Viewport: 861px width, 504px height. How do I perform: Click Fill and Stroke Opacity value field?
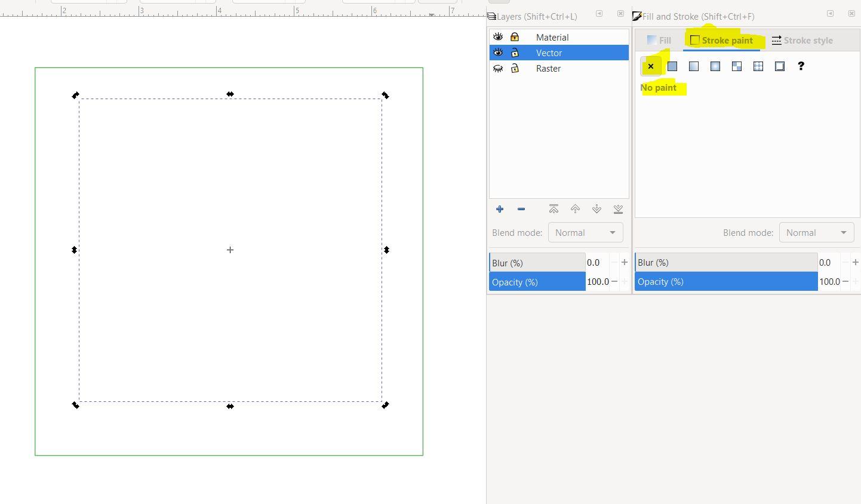pos(829,282)
